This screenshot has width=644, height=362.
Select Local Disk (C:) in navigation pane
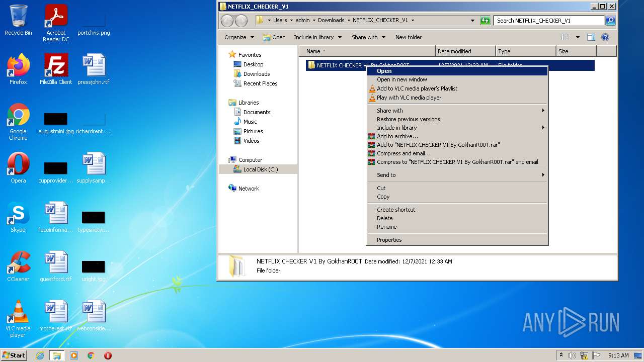(x=260, y=169)
